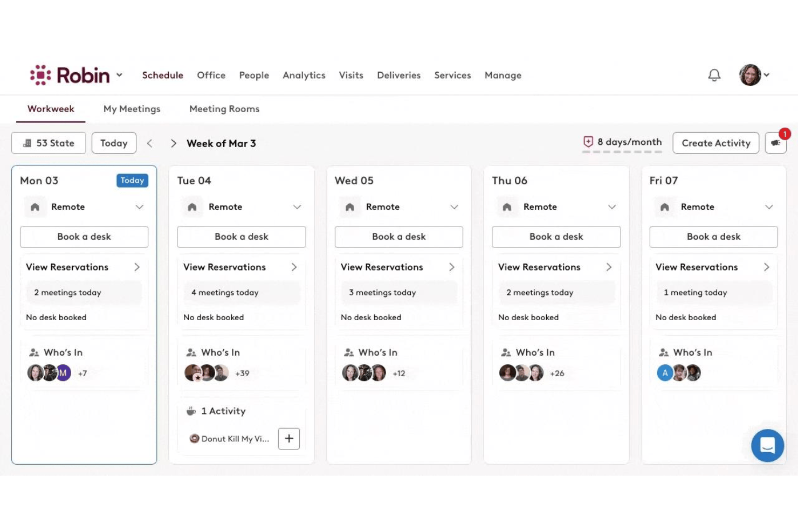Book a desk for Wed 05
The height and width of the screenshot is (532, 798).
(399, 237)
